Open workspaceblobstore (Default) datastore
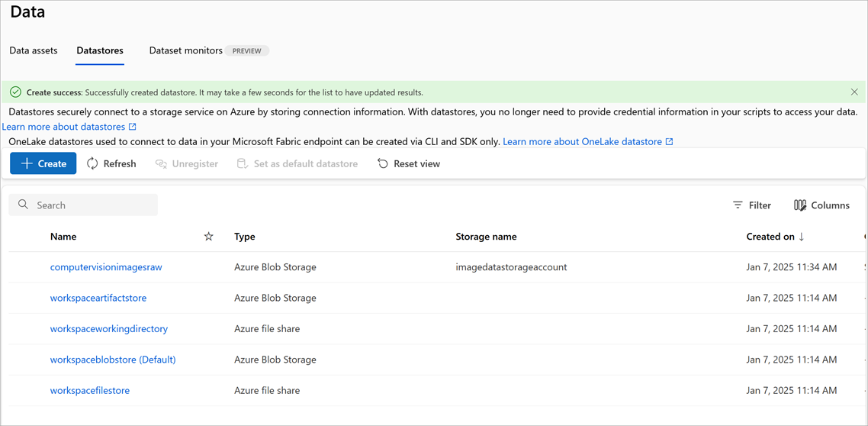The height and width of the screenshot is (426, 868). coord(113,360)
